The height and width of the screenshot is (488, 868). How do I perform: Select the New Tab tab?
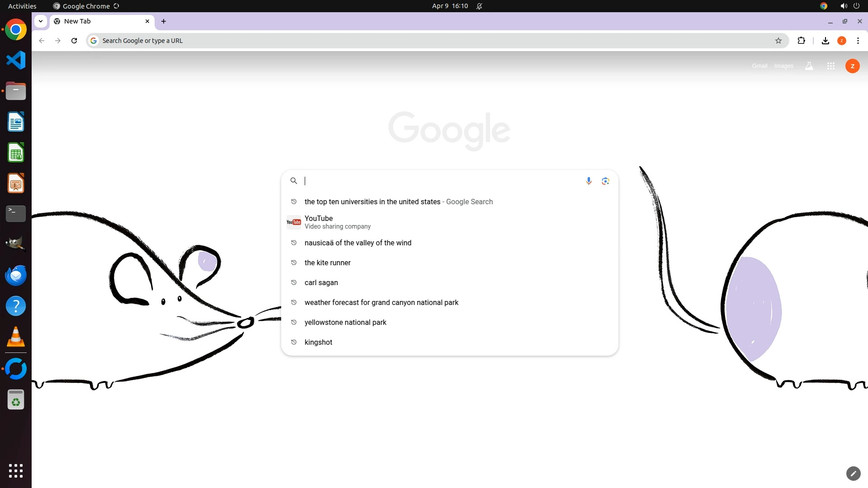point(99,21)
